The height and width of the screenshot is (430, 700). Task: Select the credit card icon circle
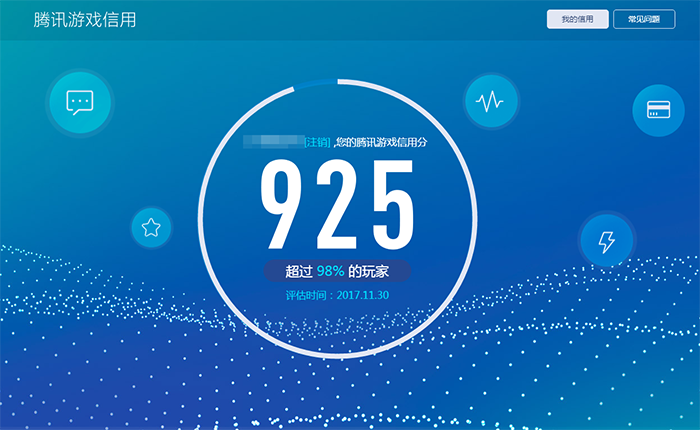pyautogui.click(x=658, y=110)
